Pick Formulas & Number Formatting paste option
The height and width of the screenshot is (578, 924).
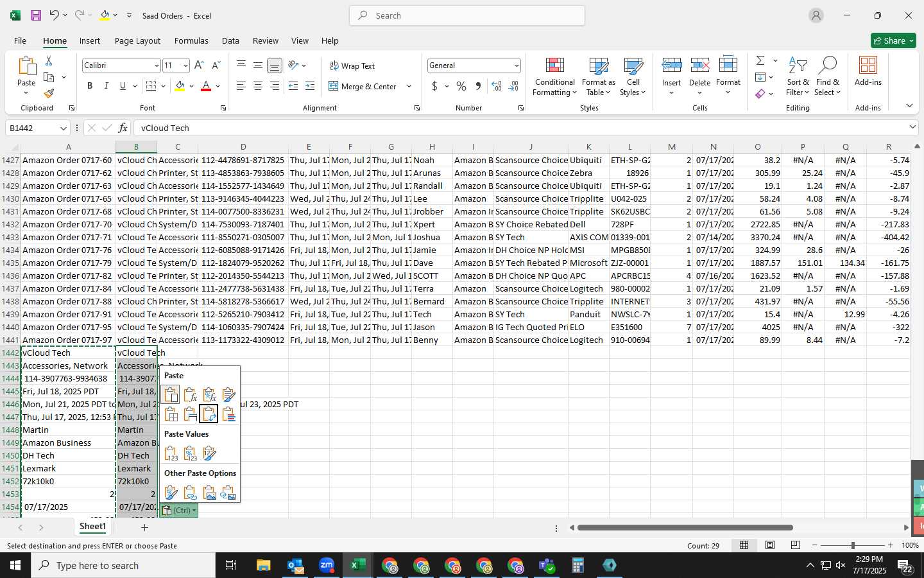click(209, 394)
